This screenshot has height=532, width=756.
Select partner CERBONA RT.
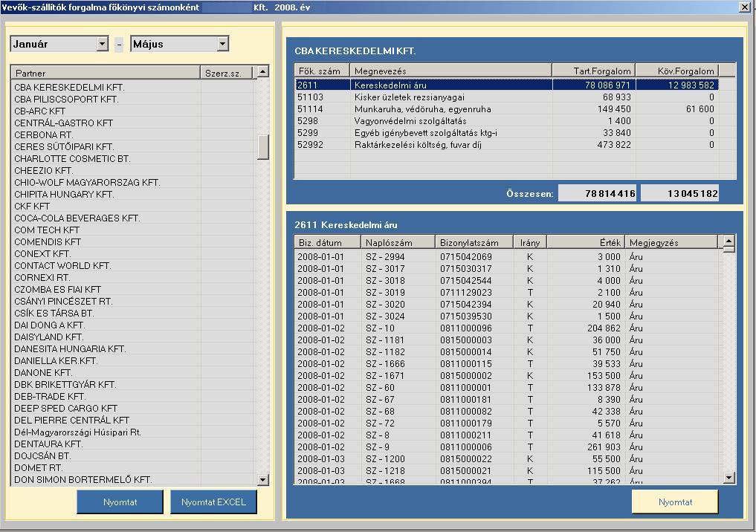(132, 135)
